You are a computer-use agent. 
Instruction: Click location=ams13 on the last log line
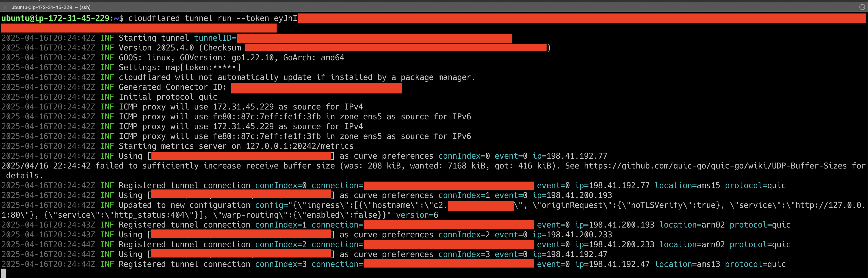click(687, 264)
